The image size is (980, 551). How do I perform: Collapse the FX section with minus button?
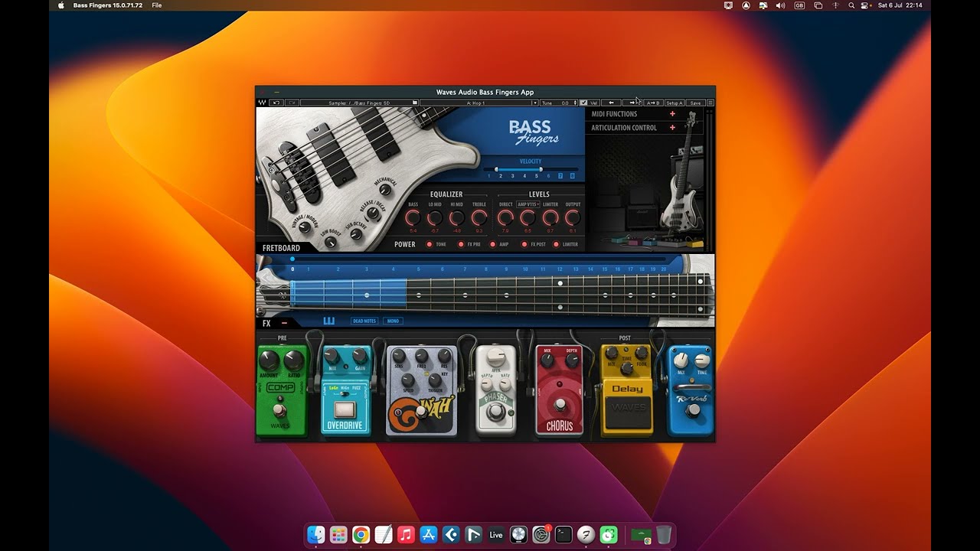[x=284, y=323]
